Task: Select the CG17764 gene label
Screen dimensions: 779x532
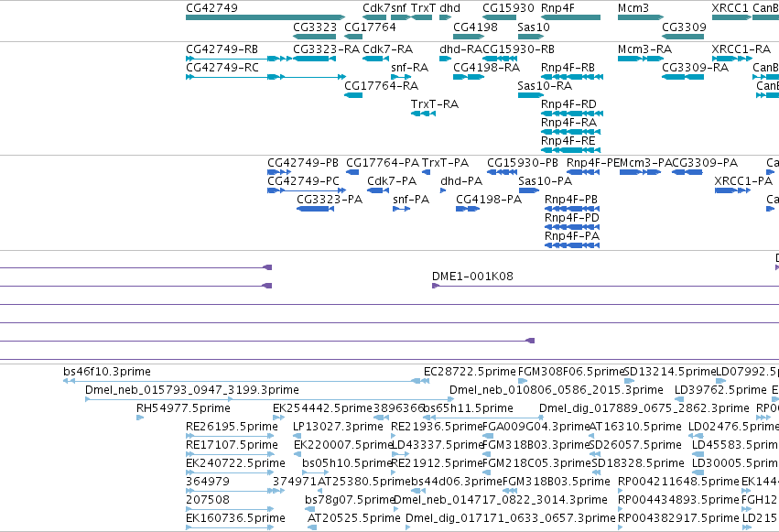Action: tap(370, 27)
